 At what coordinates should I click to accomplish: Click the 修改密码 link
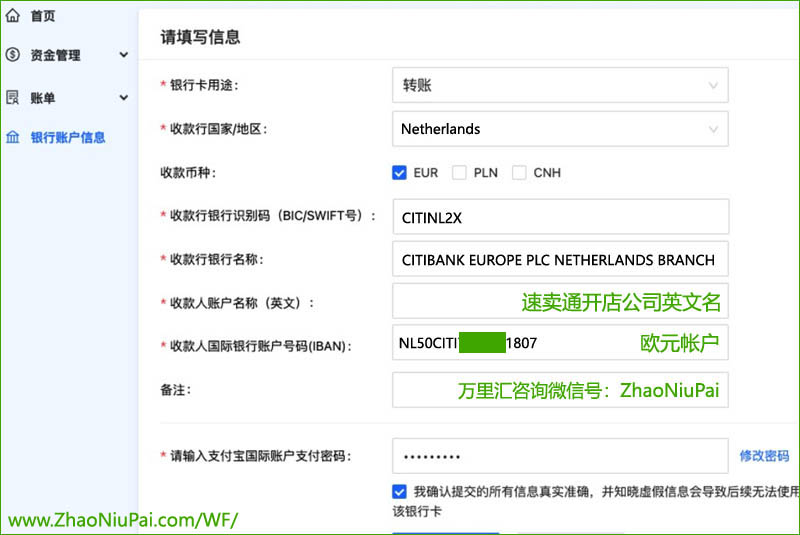point(764,455)
